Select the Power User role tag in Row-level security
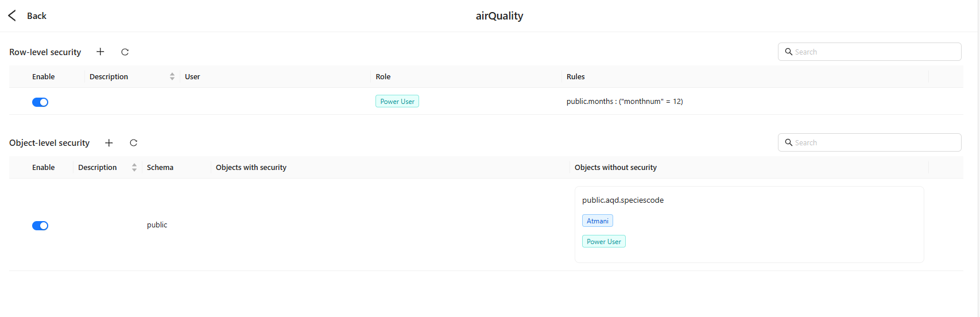The height and width of the screenshot is (317, 980). (x=397, y=101)
